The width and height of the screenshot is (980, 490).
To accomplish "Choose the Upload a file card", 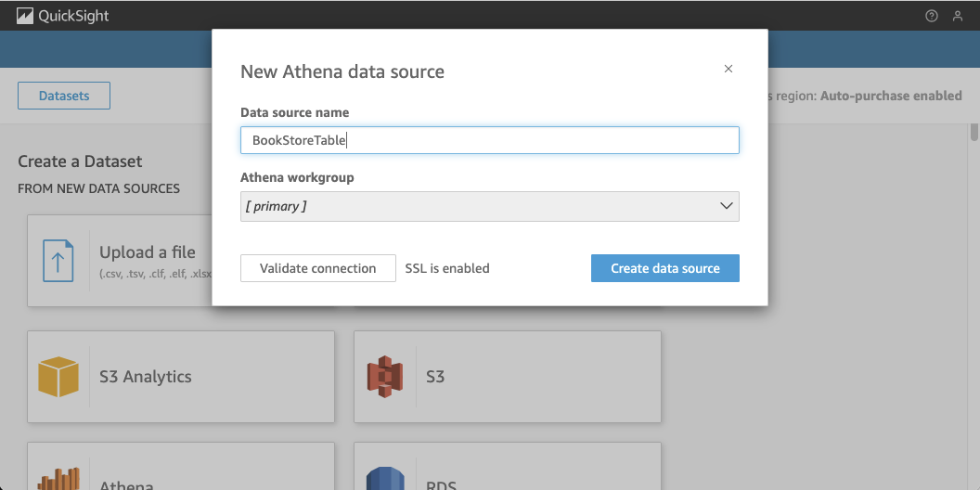I will point(120,261).
